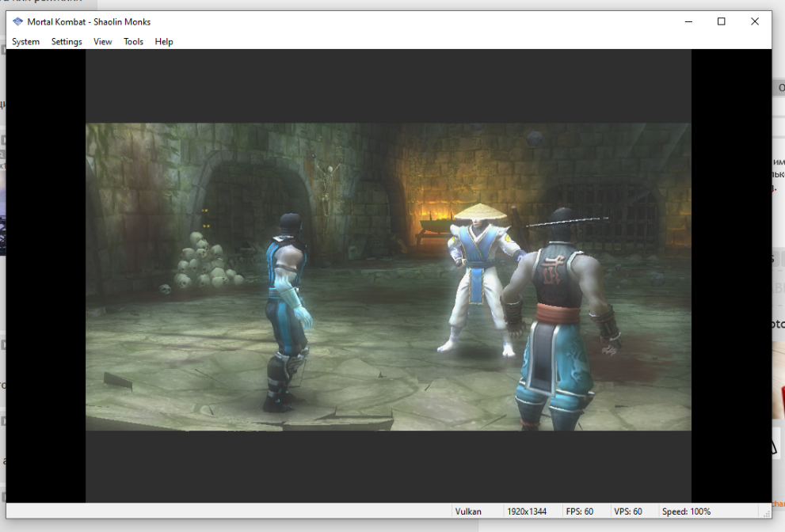Close the Mortal Kombat emulator window
This screenshot has width=785, height=532.
[754, 21]
